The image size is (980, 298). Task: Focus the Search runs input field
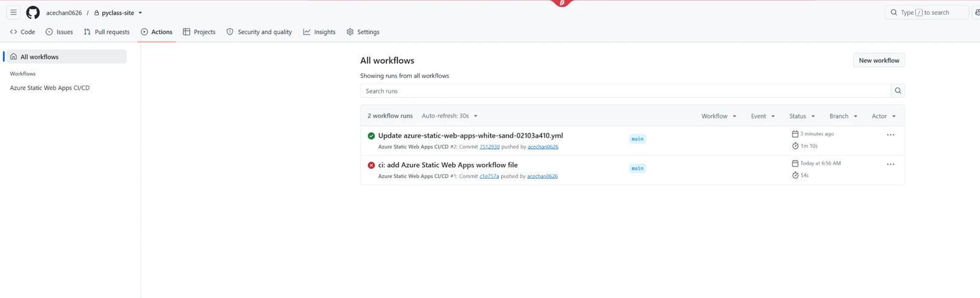(x=625, y=91)
